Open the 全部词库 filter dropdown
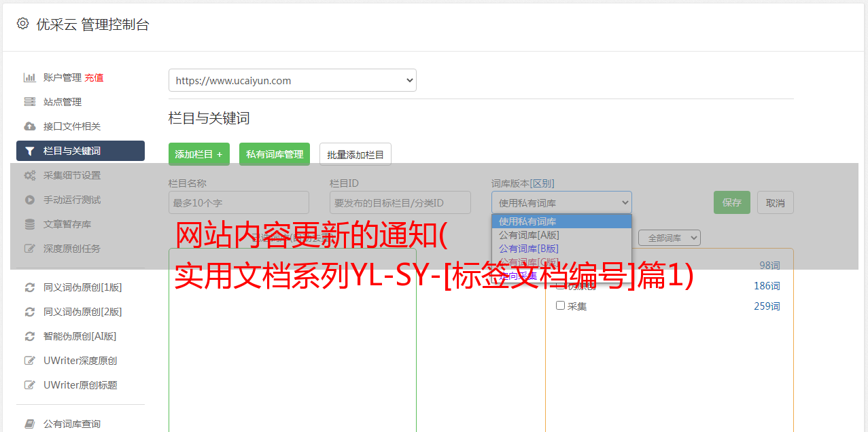The height and width of the screenshot is (432, 868). click(670, 238)
